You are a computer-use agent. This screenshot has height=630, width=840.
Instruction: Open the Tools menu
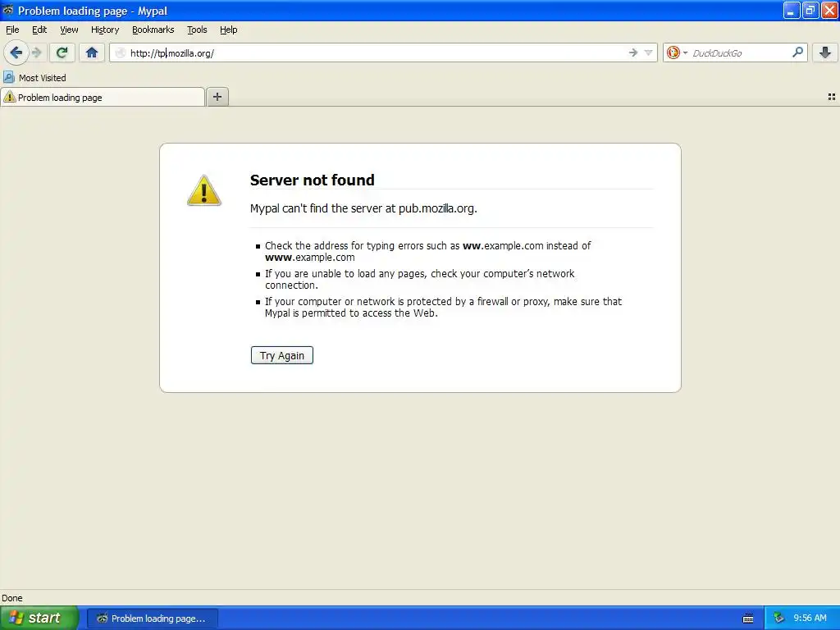[x=197, y=30]
